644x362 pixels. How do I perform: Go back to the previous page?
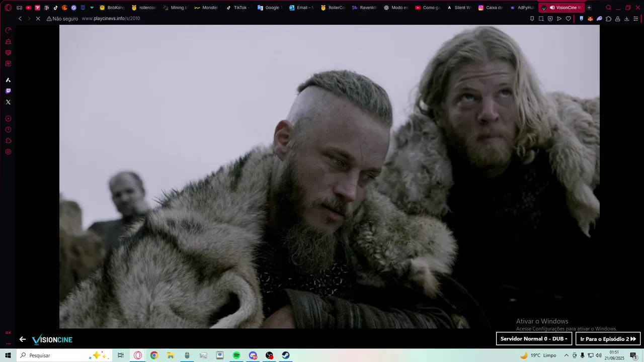(x=20, y=19)
